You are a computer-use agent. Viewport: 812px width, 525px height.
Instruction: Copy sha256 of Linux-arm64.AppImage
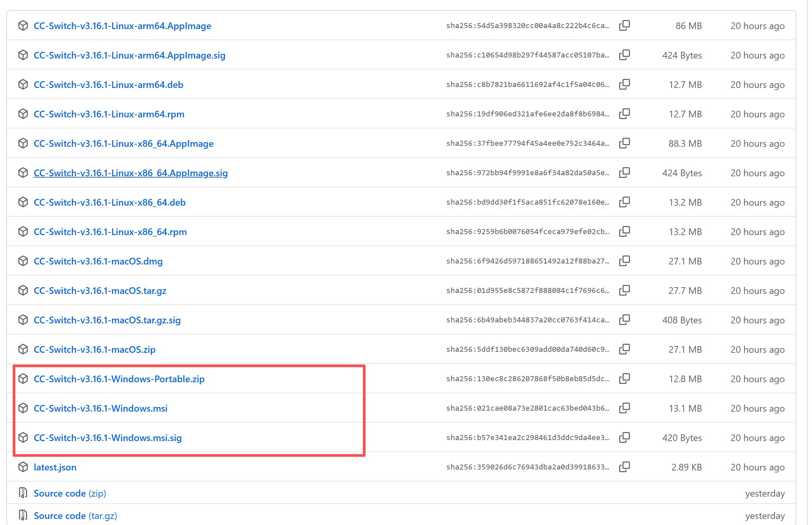tap(624, 25)
